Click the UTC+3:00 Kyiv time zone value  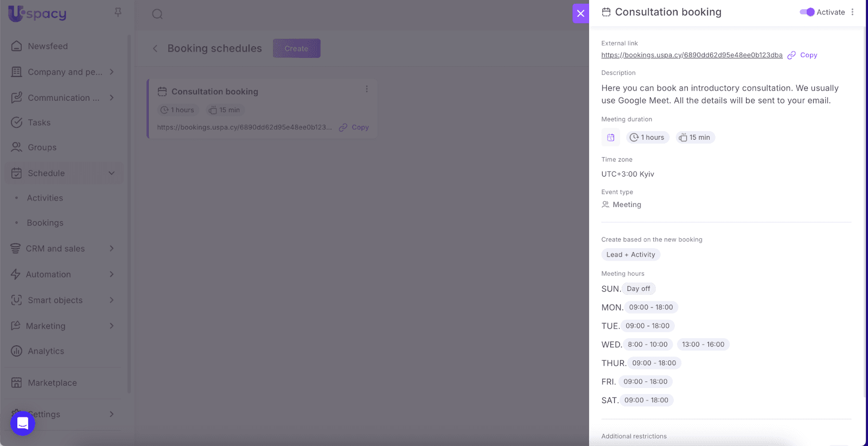point(628,174)
